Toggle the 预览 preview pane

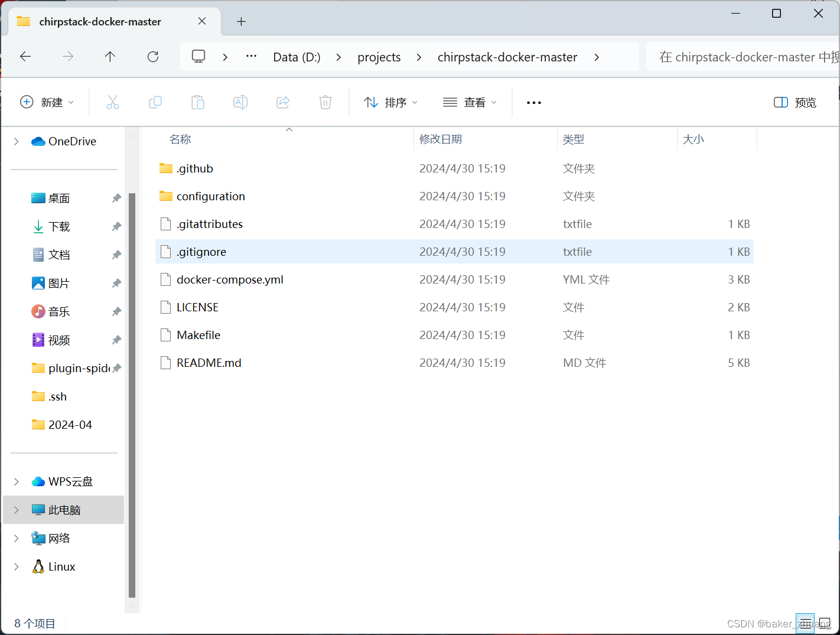click(795, 102)
